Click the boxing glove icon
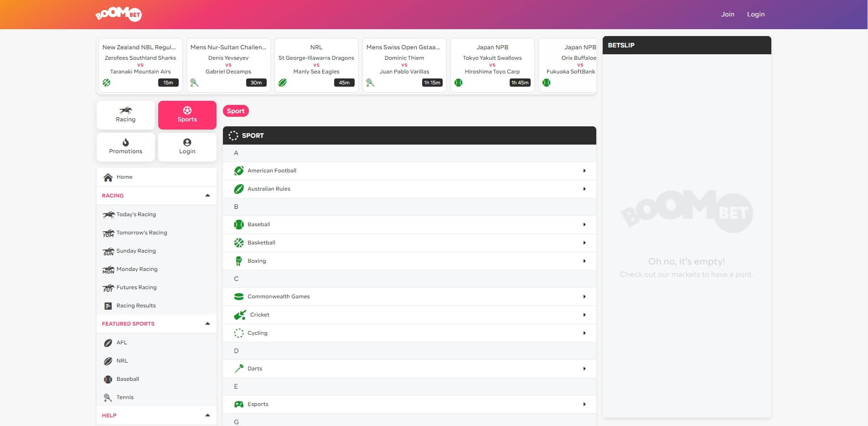 click(x=238, y=261)
